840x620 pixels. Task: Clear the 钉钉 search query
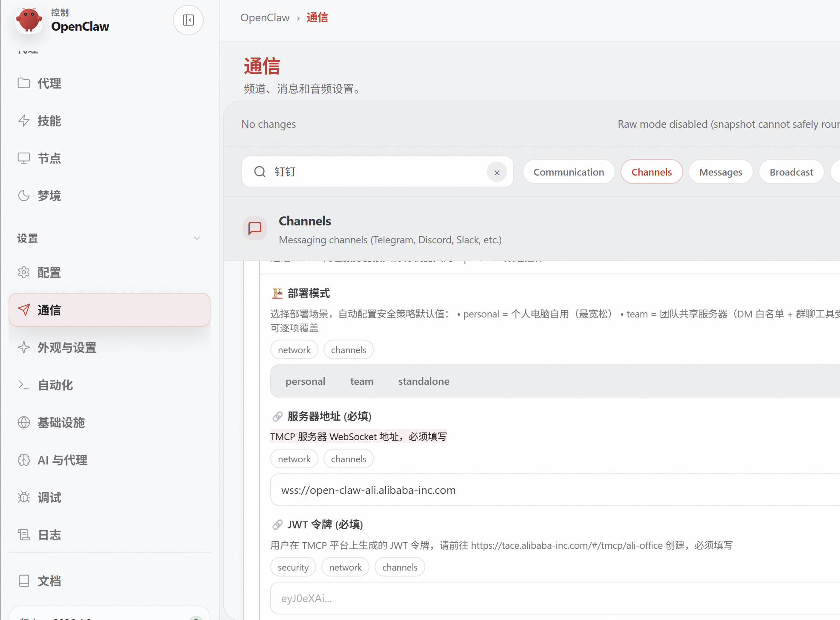[497, 173]
